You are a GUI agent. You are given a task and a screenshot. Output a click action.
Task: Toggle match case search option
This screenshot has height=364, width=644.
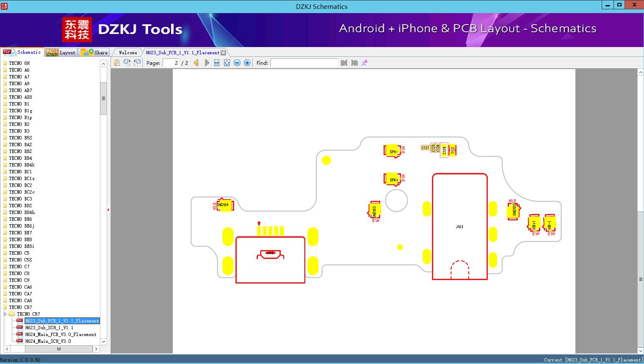pyautogui.click(x=365, y=63)
